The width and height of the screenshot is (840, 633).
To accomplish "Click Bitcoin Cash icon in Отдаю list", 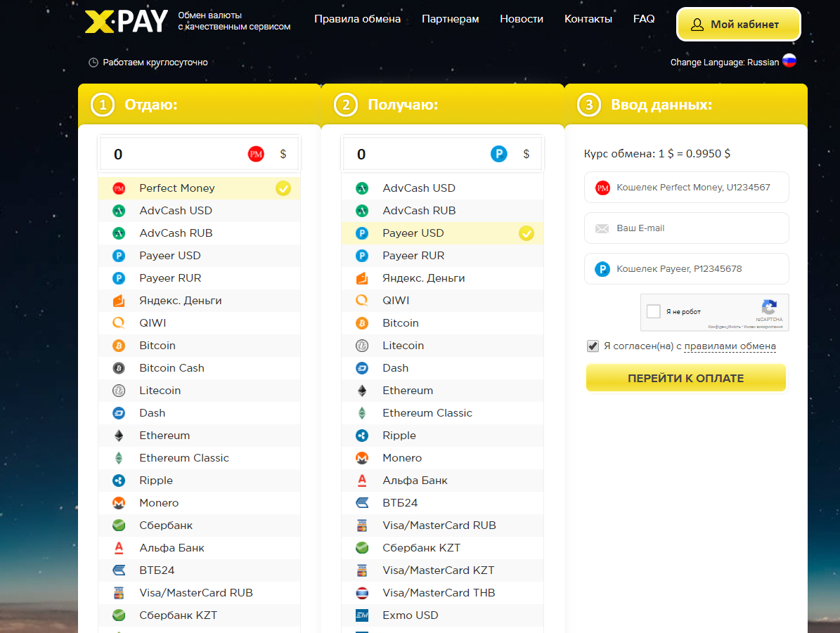I will pos(119,368).
